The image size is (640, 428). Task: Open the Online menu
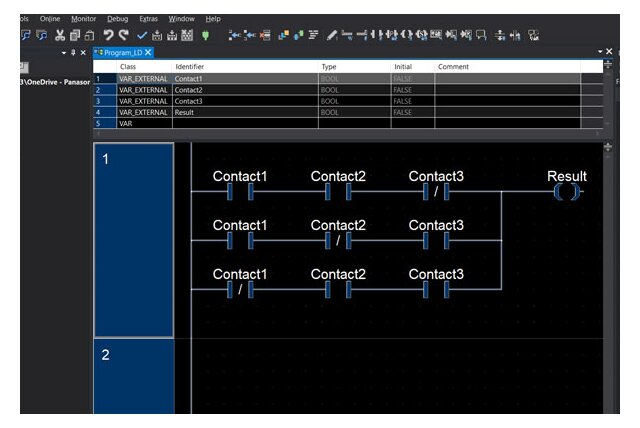click(x=50, y=19)
